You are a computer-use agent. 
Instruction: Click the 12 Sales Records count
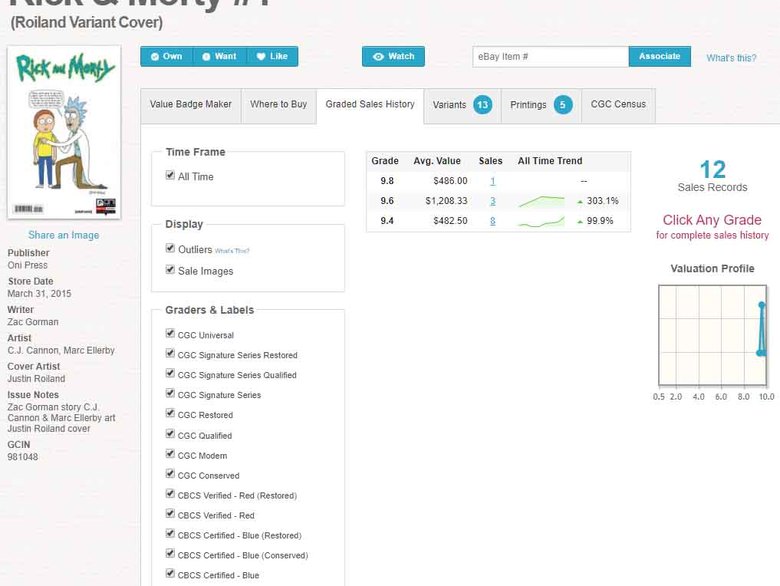(x=712, y=170)
